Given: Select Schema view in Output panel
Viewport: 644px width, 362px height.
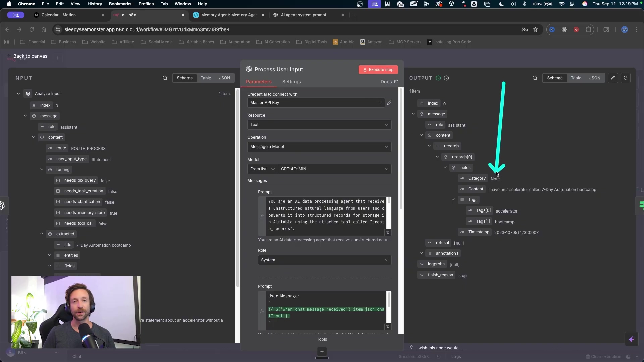Looking at the screenshot, I should [x=555, y=78].
